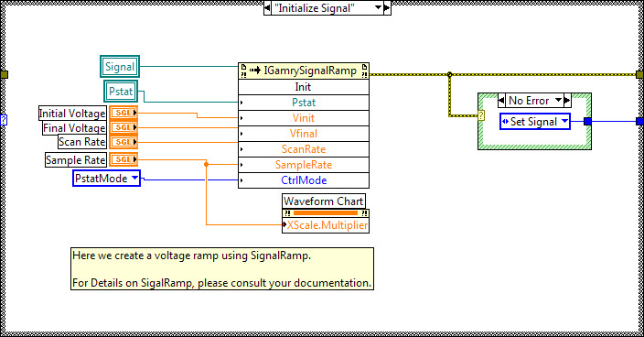The height and width of the screenshot is (337, 644).
Task: Click the Waveform Chart property node label
Action: [x=324, y=201]
